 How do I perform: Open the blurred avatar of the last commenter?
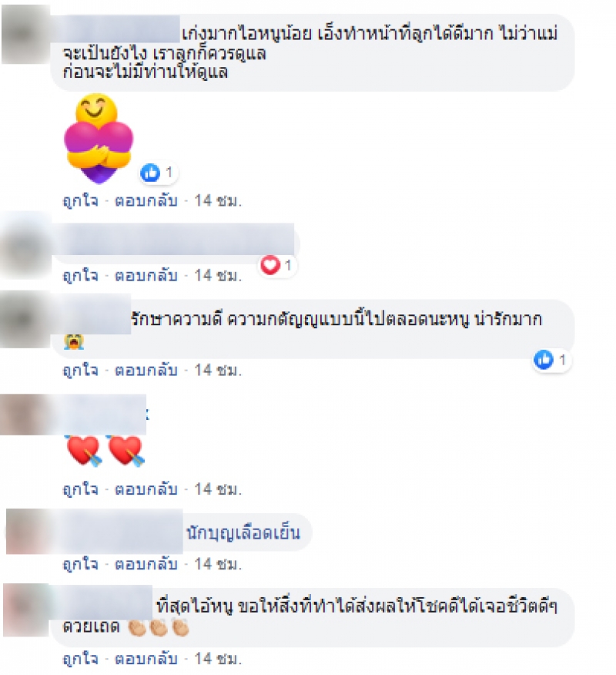click(27, 610)
